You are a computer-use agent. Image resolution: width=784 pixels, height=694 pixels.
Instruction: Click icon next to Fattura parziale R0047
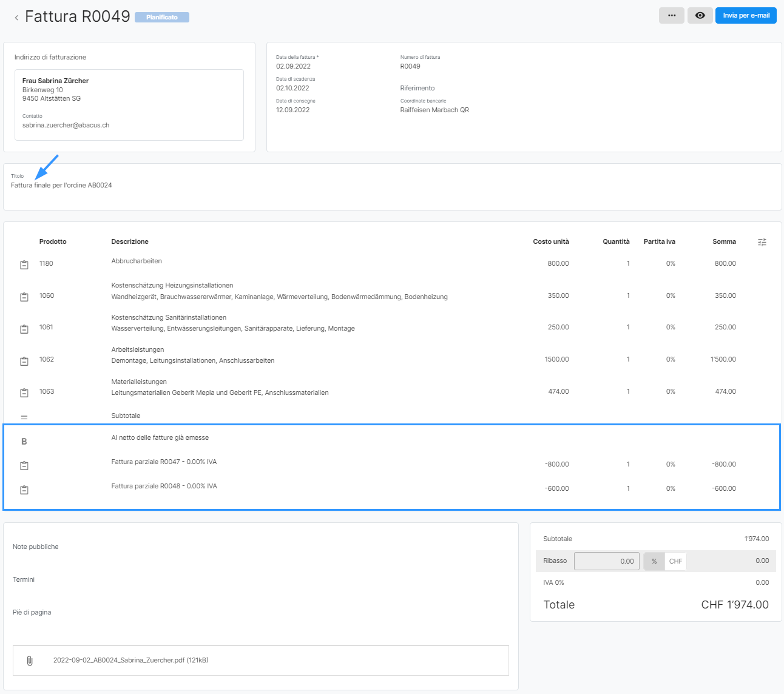coord(24,465)
